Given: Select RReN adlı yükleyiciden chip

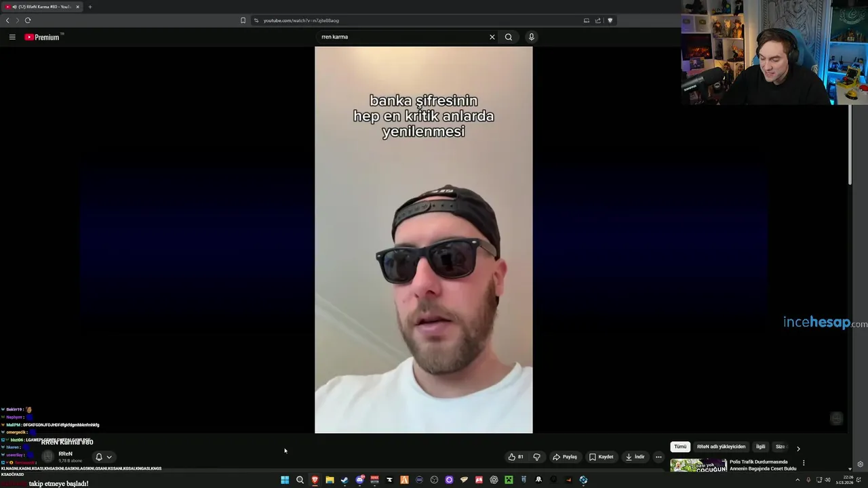Looking at the screenshot, I should click(x=721, y=447).
